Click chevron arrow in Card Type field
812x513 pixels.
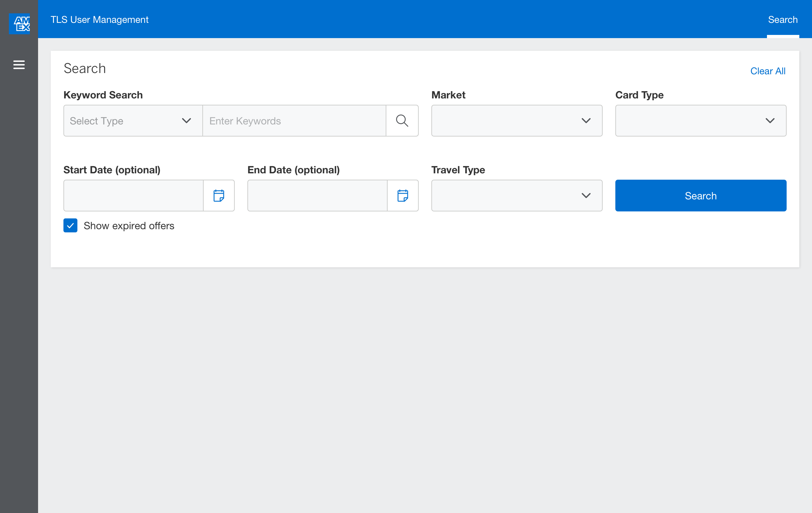770,121
